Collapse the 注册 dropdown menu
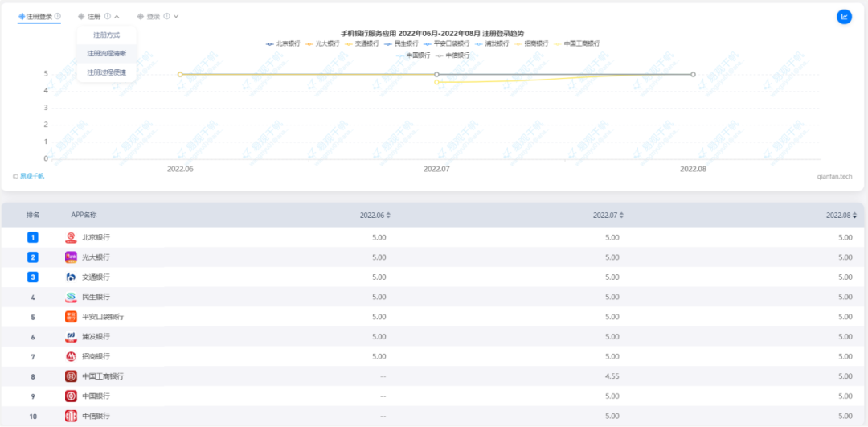 [117, 16]
